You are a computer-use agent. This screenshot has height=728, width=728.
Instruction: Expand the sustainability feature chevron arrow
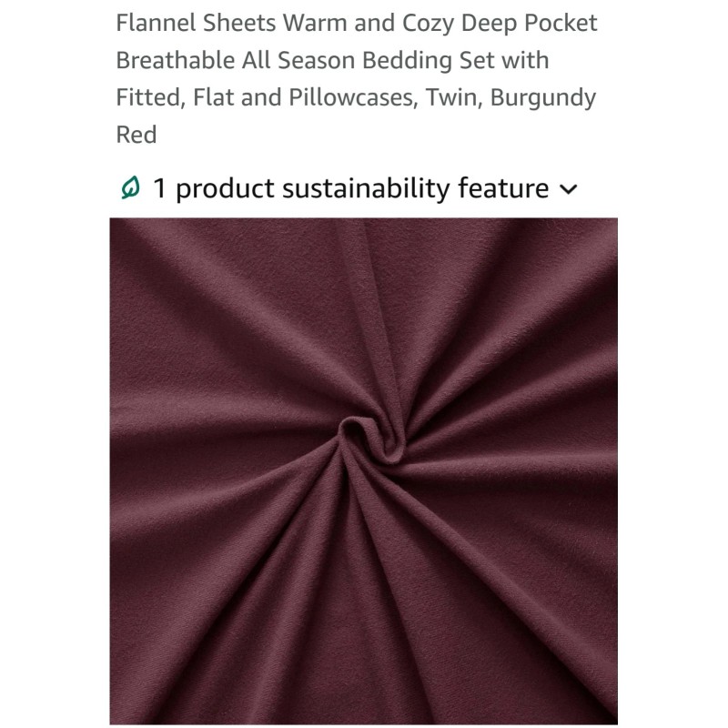569,189
